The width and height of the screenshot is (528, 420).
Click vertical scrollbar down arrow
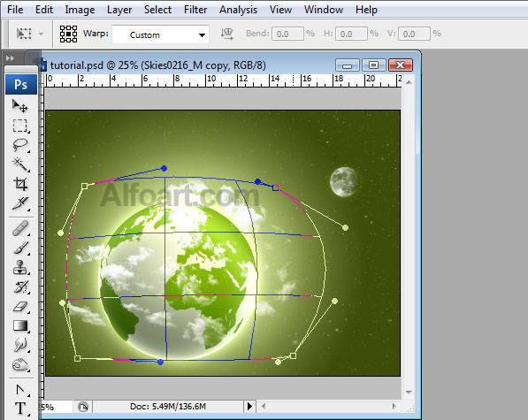pyautogui.click(x=409, y=392)
